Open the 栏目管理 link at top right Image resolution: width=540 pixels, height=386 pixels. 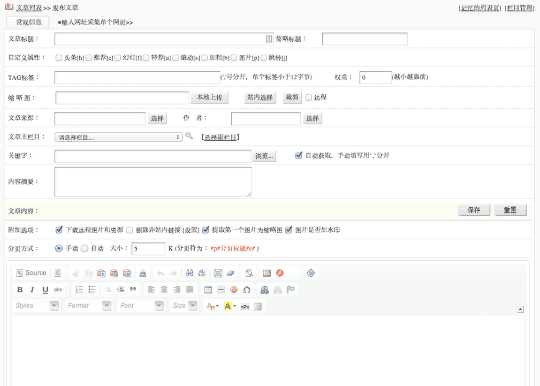(519, 8)
